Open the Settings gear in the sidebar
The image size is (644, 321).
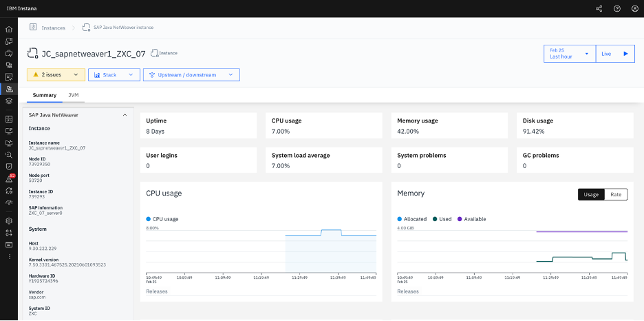(9, 220)
